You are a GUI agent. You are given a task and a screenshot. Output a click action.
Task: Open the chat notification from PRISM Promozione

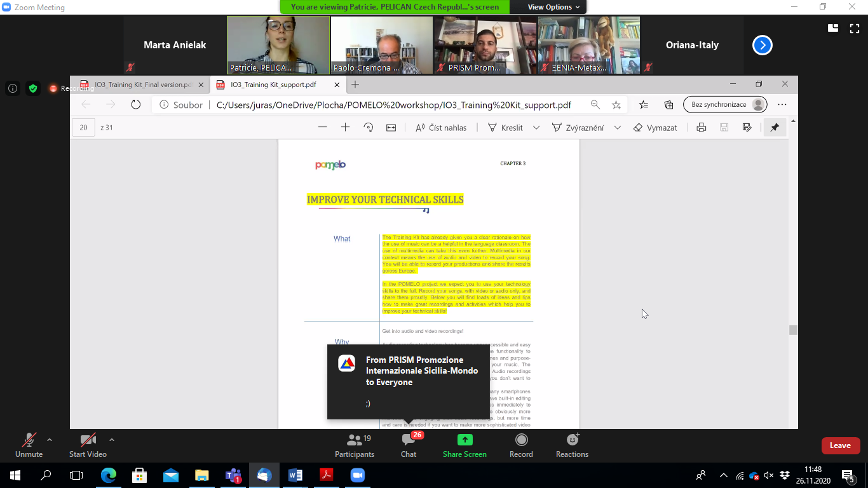pyautogui.click(x=409, y=382)
